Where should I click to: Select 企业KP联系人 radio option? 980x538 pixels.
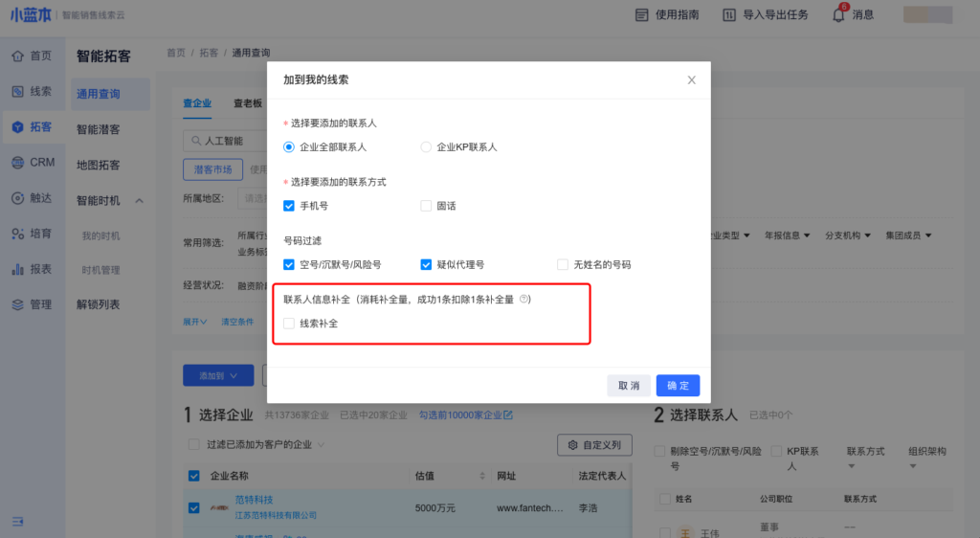[427, 147]
